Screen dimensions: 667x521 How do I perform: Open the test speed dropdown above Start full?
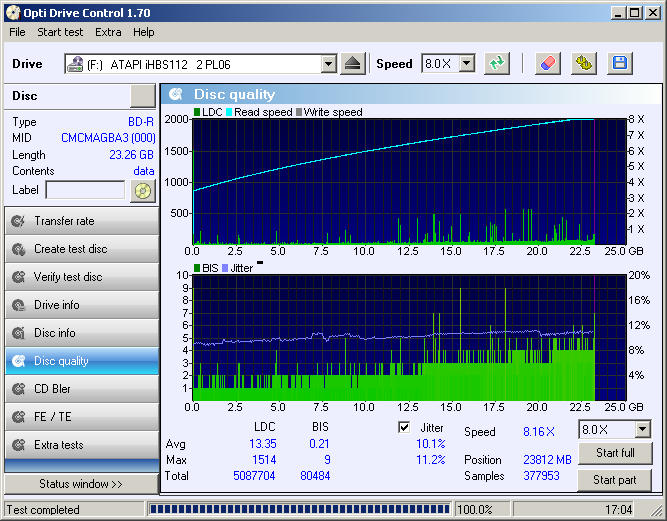642,429
